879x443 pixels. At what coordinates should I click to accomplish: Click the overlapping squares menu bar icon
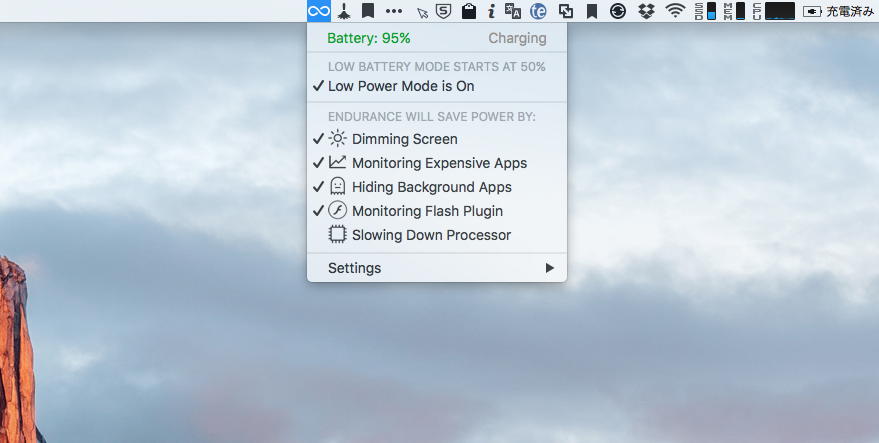(566, 11)
